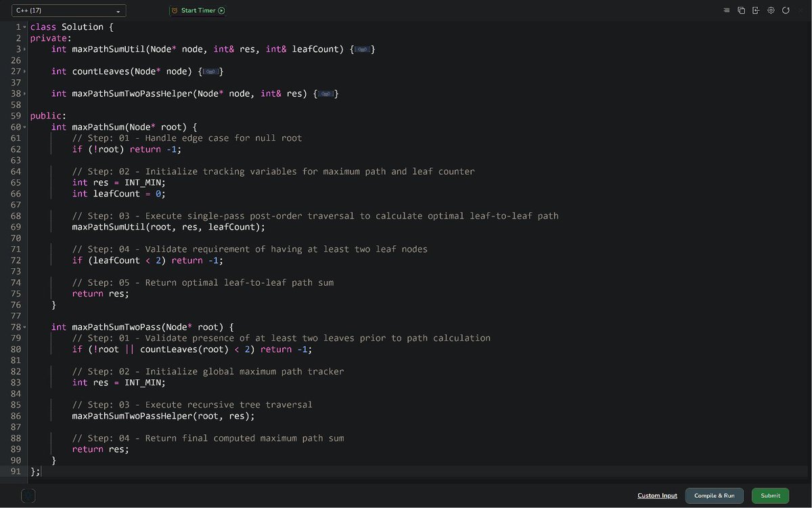Click the green Submit button
The image size is (812, 508).
[x=770, y=496]
